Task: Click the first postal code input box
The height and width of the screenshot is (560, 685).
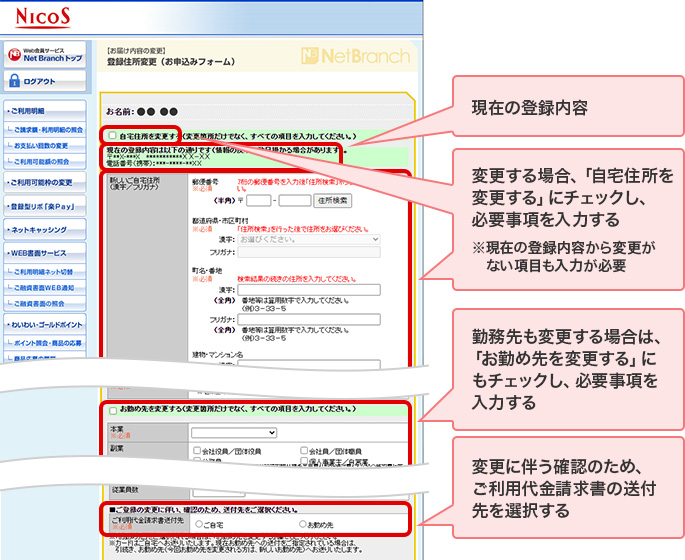Action: tap(258, 200)
